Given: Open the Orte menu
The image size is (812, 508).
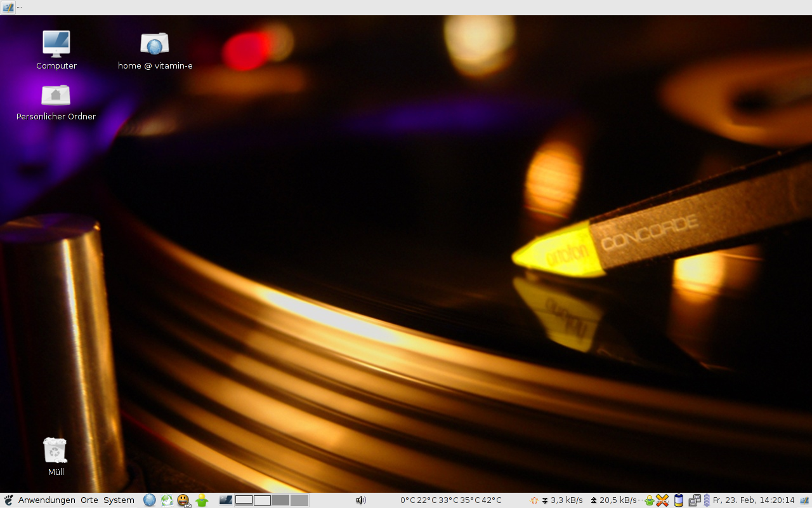Looking at the screenshot, I should [x=89, y=500].
